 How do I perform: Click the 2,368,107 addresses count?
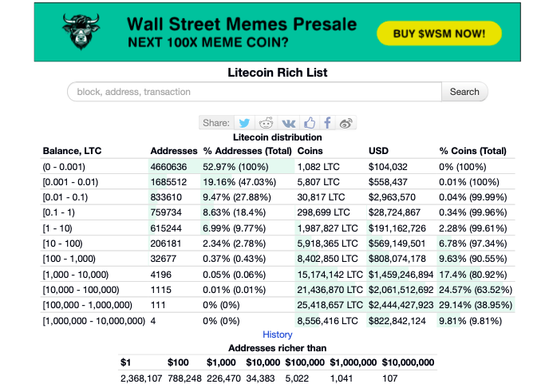[141, 378]
